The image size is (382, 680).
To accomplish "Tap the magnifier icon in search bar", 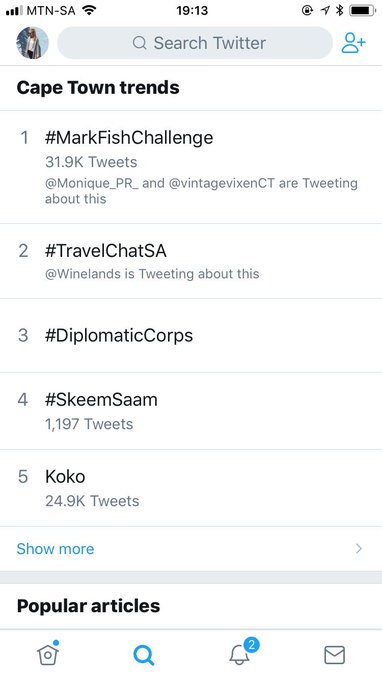I will pyautogui.click(x=140, y=43).
